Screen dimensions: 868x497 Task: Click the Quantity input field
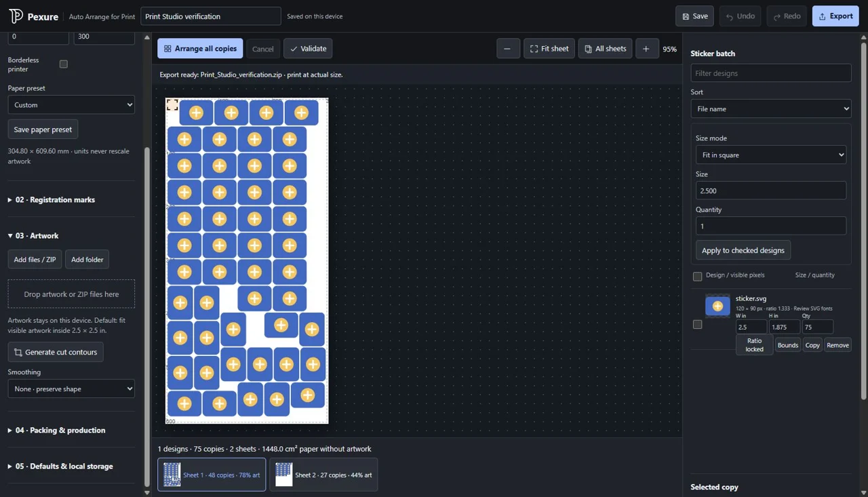[x=771, y=226]
